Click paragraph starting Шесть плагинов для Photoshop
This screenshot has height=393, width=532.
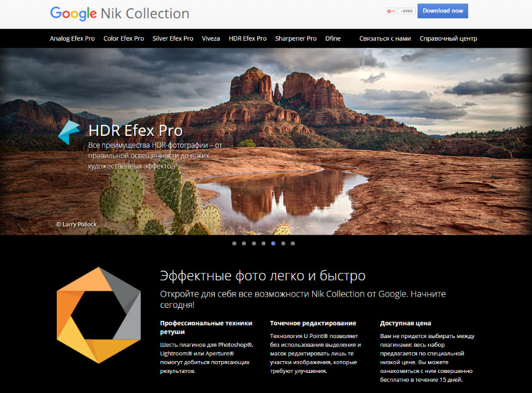pyautogui.click(x=207, y=358)
